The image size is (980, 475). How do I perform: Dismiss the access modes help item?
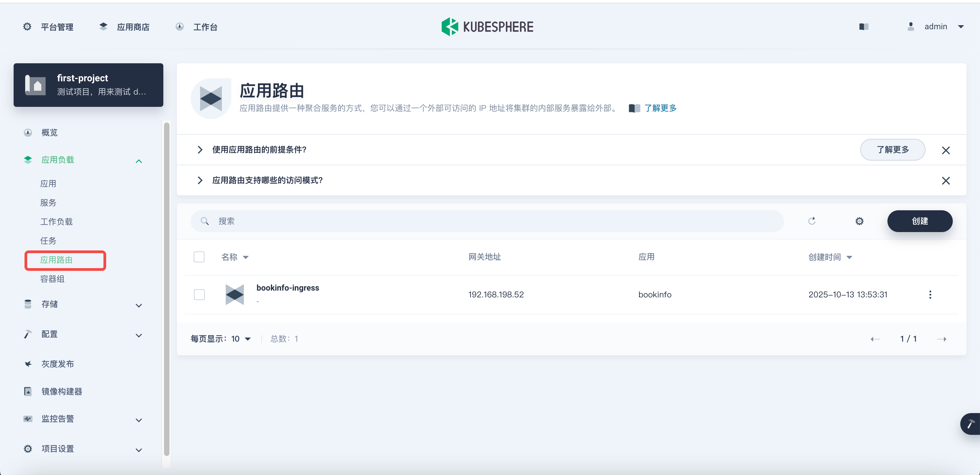[x=945, y=180]
